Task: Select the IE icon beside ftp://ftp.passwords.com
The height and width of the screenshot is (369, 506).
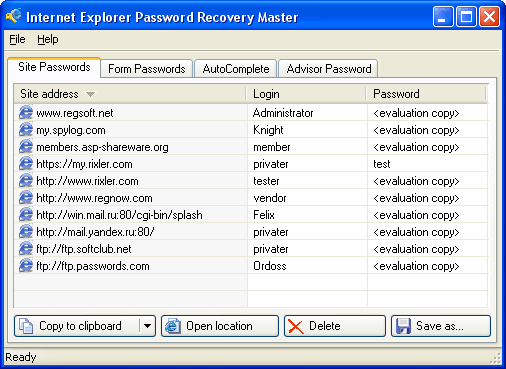Action: (26, 266)
